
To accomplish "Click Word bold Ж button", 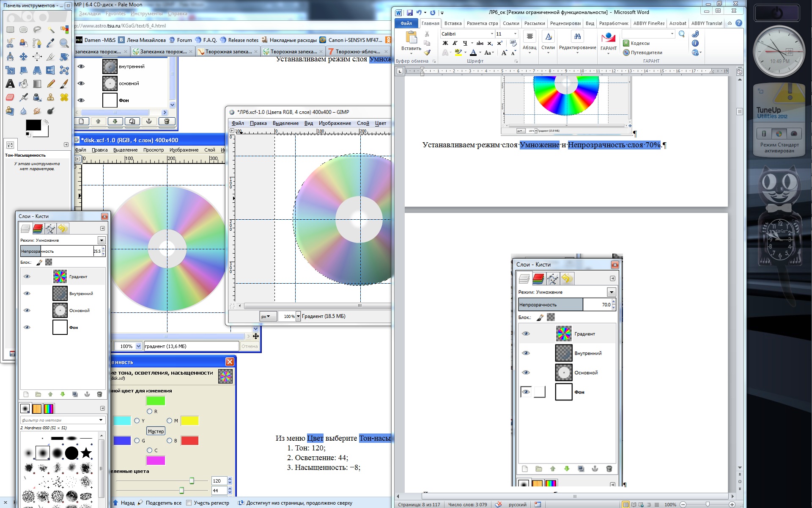I will coord(445,43).
